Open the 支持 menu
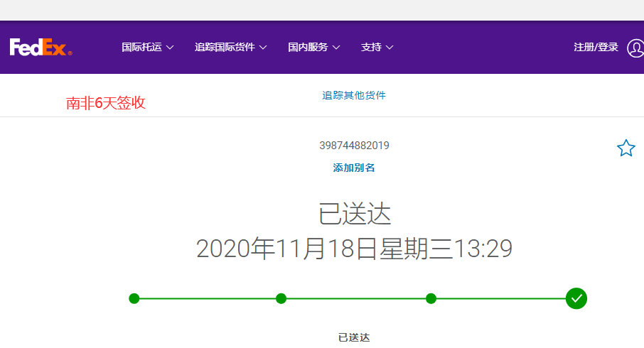The width and height of the screenshot is (644, 348). pos(371,48)
